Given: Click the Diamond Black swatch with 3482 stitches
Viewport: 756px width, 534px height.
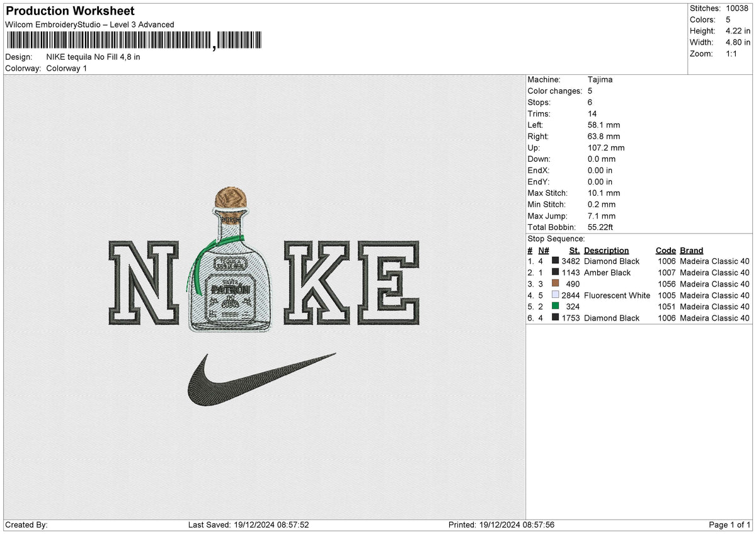Looking at the screenshot, I should [x=555, y=261].
